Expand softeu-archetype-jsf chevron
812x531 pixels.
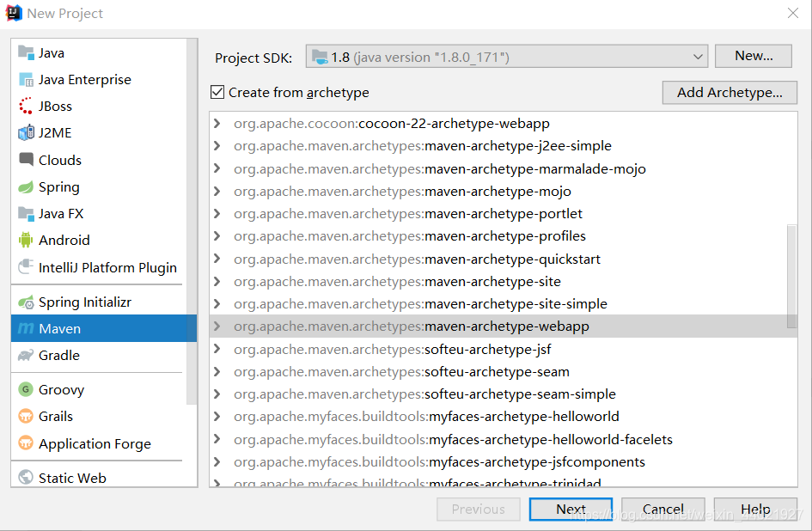point(217,349)
